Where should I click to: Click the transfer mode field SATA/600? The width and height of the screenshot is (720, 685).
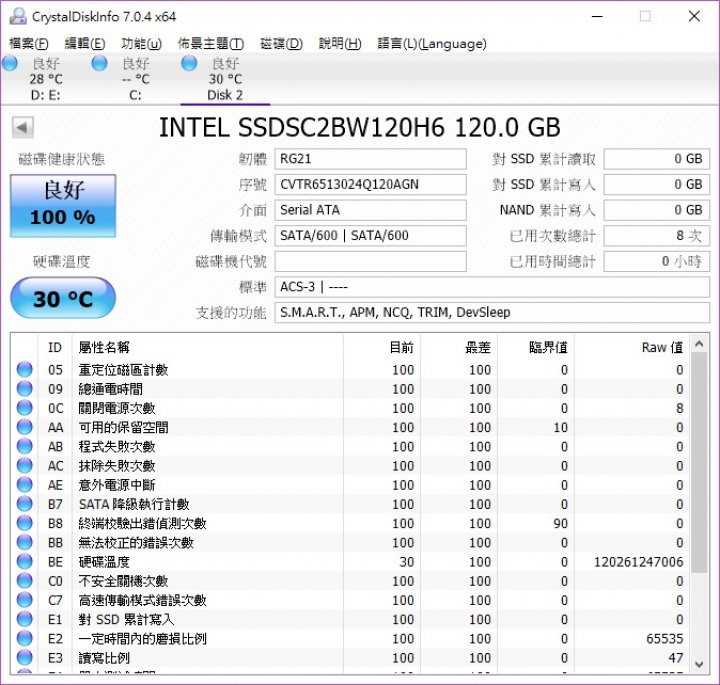click(371, 236)
